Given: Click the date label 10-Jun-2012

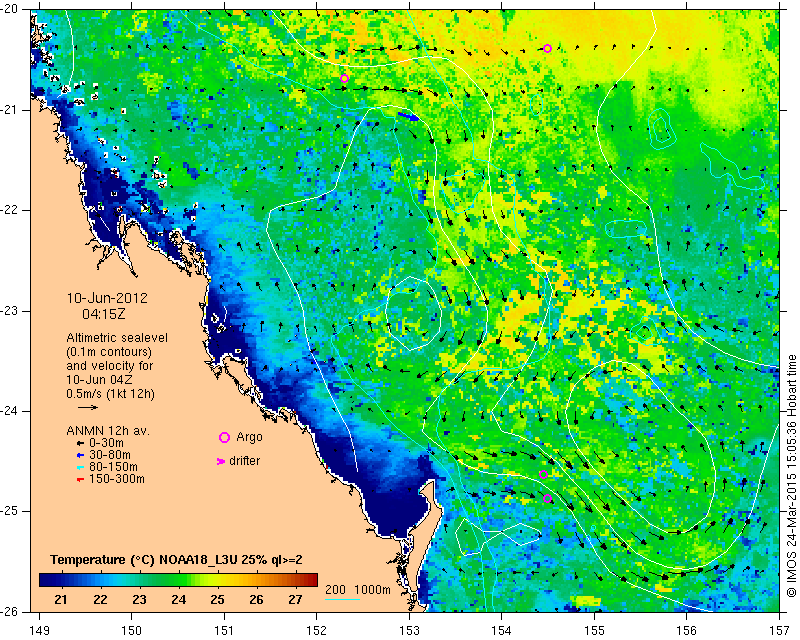Looking at the screenshot, I should pyautogui.click(x=107, y=298).
